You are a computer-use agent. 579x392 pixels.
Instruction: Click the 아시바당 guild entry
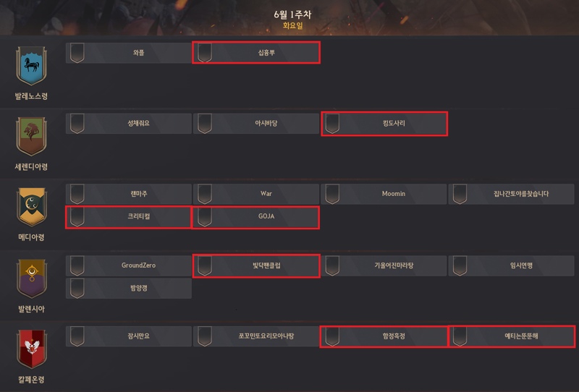(x=256, y=124)
